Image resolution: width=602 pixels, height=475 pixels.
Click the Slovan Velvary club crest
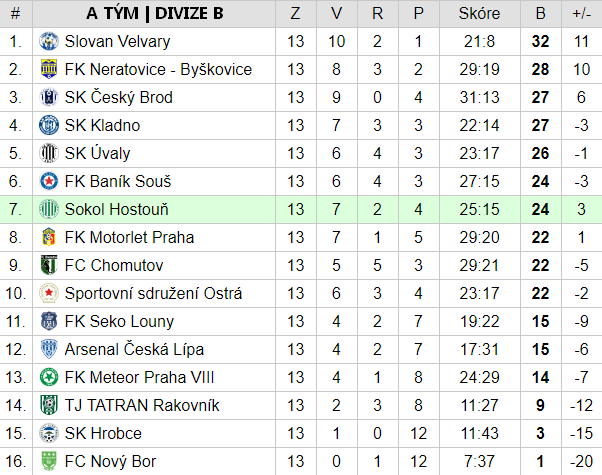point(49,41)
